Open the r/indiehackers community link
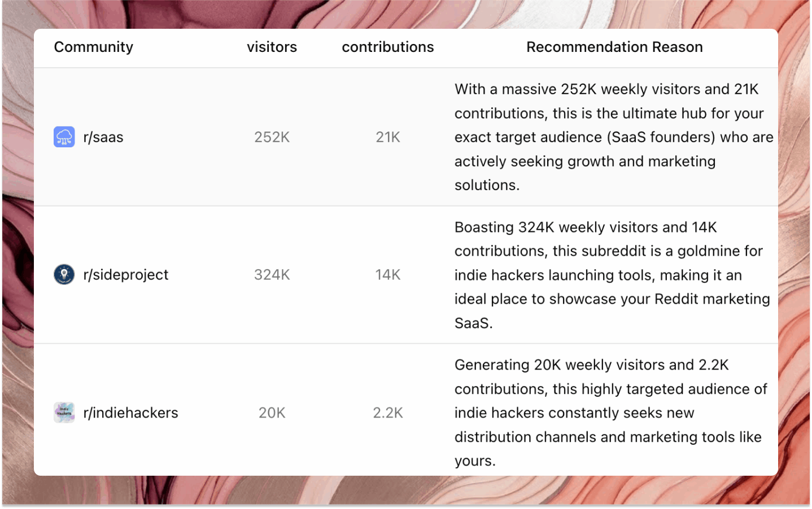 pyautogui.click(x=131, y=413)
